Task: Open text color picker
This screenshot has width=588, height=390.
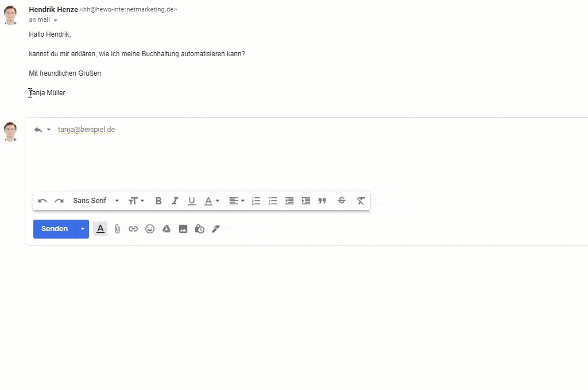Action: [x=211, y=201]
